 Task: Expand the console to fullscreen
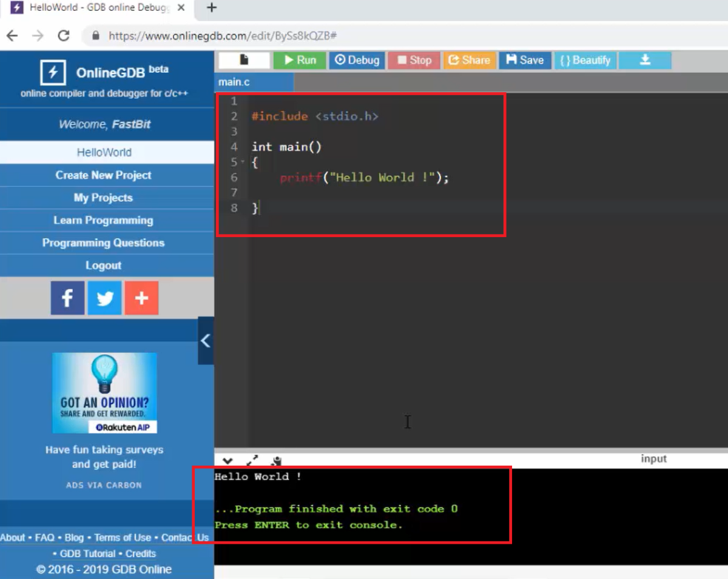pos(252,461)
